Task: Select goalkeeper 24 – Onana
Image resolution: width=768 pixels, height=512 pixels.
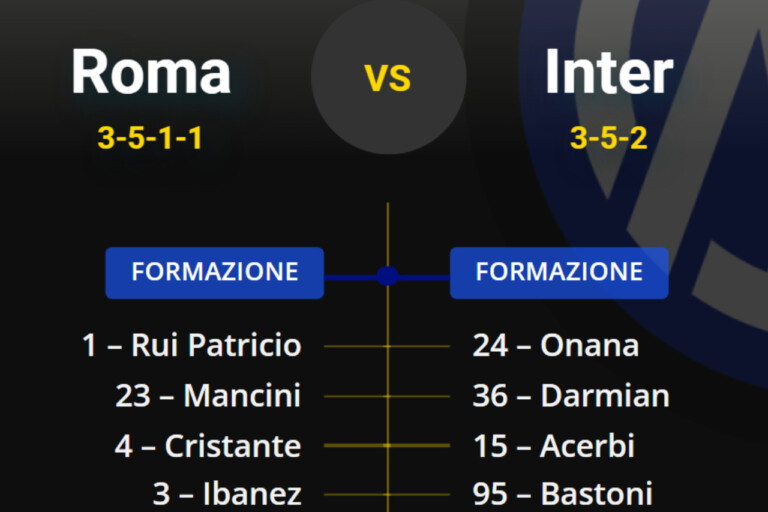Action: coord(555,346)
